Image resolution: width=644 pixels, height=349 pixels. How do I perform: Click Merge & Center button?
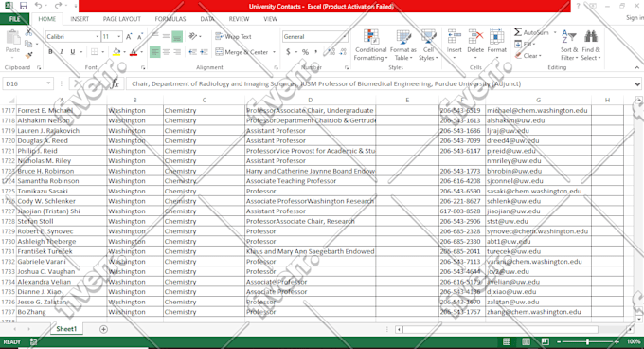click(x=241, y=52)
